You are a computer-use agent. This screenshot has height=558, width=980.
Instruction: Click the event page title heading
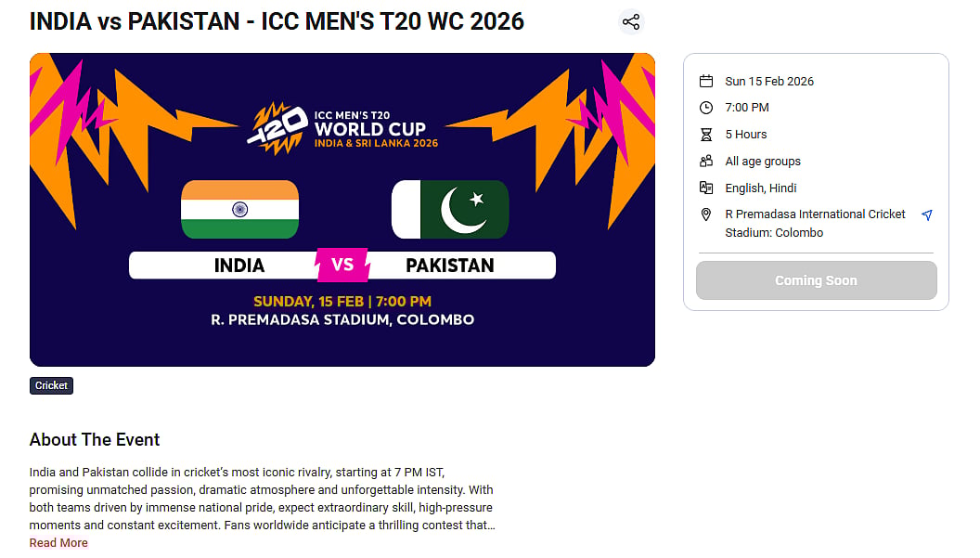coord(277,21)
